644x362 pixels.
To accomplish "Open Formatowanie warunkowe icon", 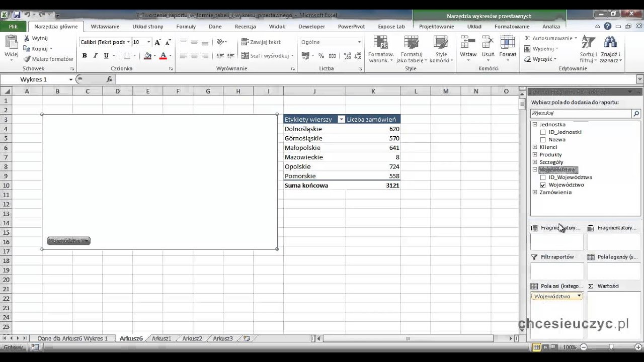I will (x=380, y=43).
